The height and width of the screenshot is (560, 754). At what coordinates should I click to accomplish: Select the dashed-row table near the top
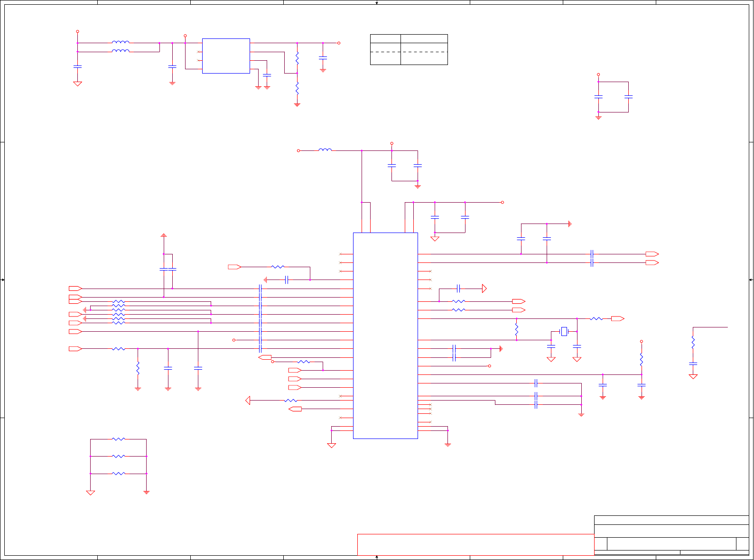pos(409,49)
